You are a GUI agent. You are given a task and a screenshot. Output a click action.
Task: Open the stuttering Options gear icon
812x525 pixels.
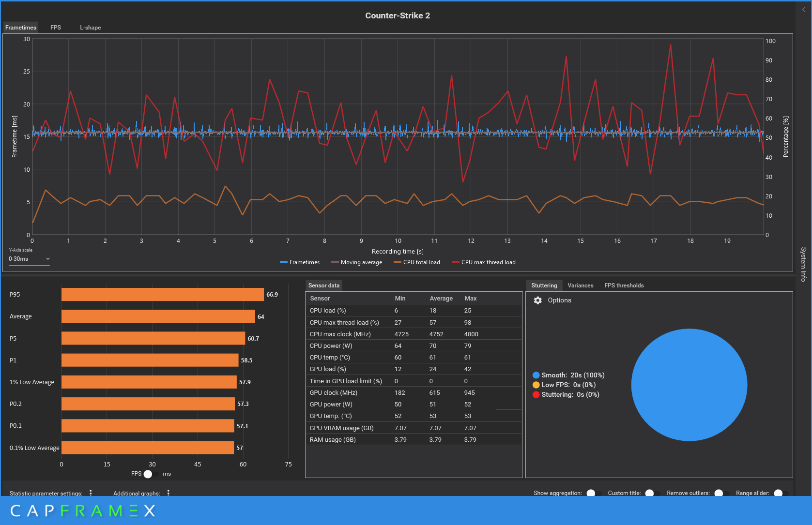pos(537,300)
